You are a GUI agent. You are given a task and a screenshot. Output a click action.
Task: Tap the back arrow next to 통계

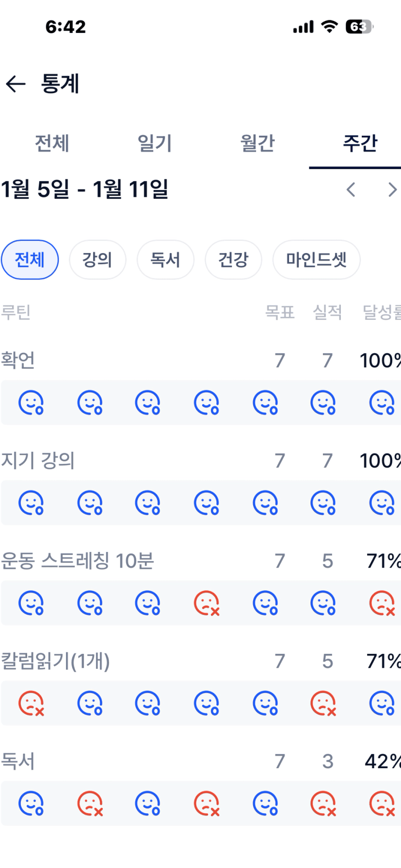(16, 84)
